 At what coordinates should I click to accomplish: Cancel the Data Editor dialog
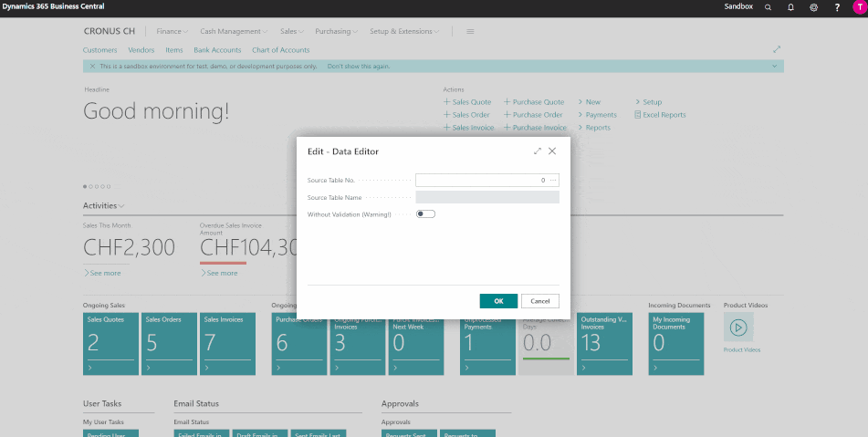click(x=539, y=301)
